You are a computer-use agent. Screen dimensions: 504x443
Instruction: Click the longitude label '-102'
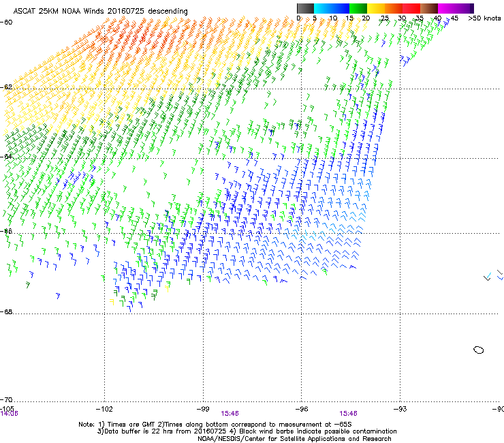[104, 409]
